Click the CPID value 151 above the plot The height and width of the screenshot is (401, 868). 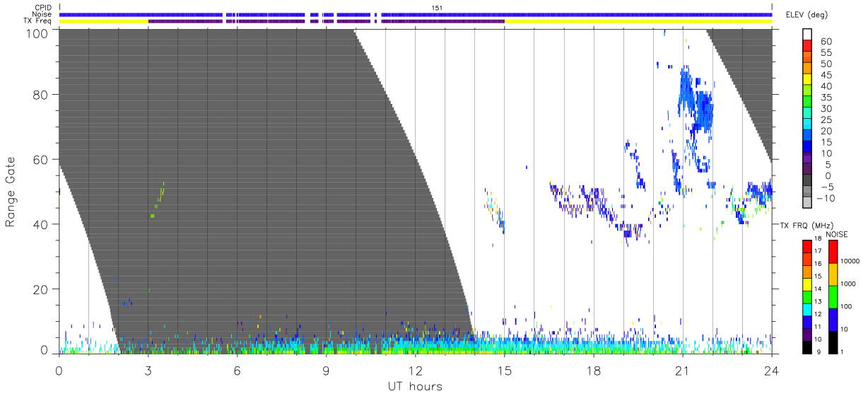[437, 7]
